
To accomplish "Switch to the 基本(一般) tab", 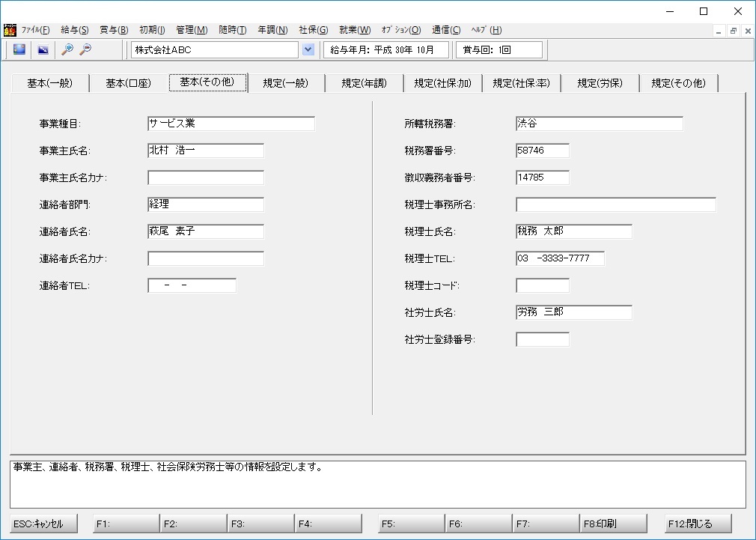I will [x=49, y=83].
